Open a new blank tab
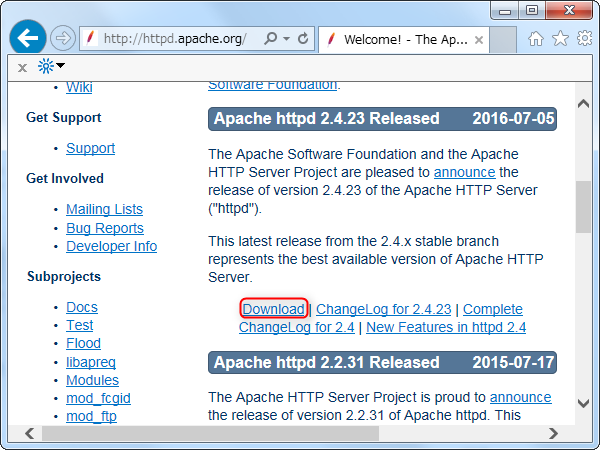This screenshot has height=450, width=600. (x=503, y=39)
